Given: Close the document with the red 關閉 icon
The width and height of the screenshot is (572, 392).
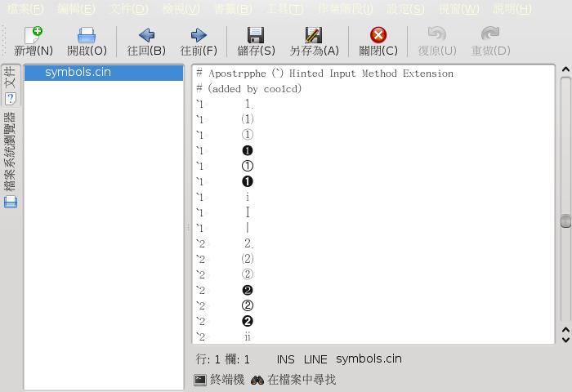Looking at the screenshot, I should pos(378,35).
